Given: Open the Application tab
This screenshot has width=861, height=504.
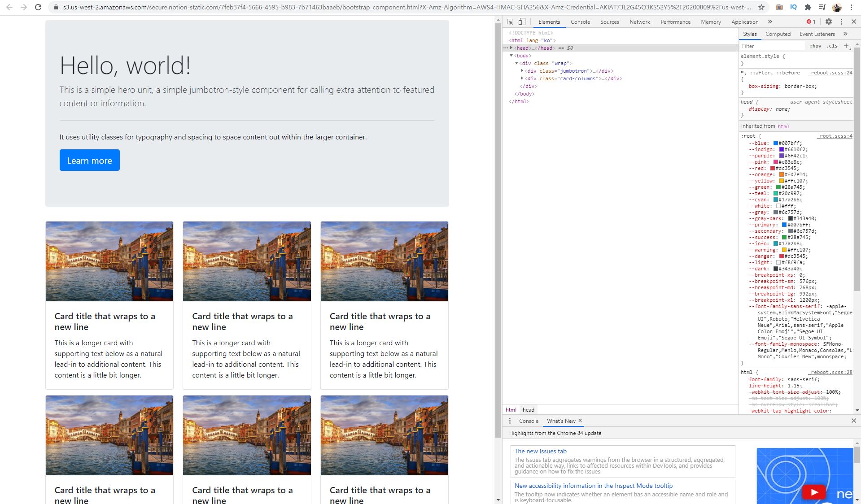Looking at the screenshot, I should (x=745, y=22).
